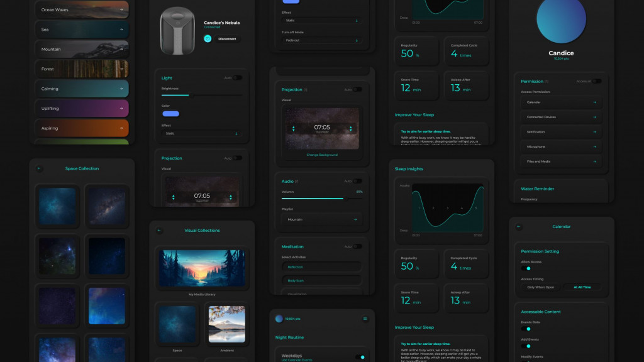Screen dimensions: 644x362
Task: Click the Disconnect button
Action: [x=227, y=39]
